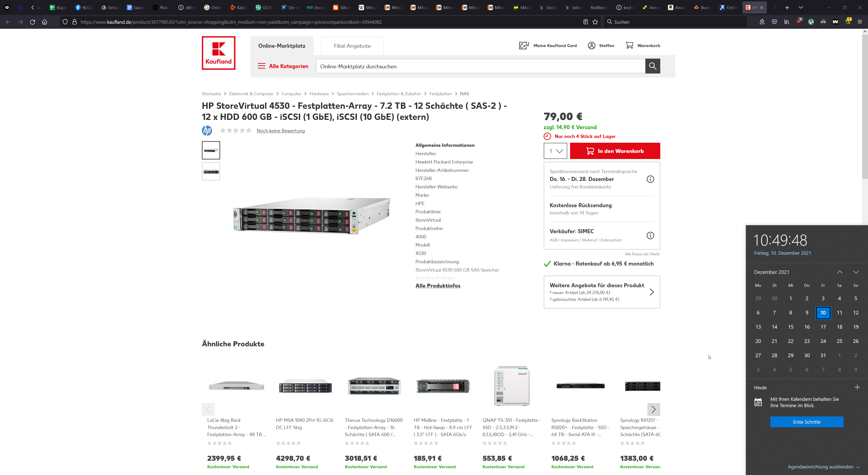Switch to Online-Marktplatz tab
Viewport: 868px width, 475px height.
coord(282,46)
